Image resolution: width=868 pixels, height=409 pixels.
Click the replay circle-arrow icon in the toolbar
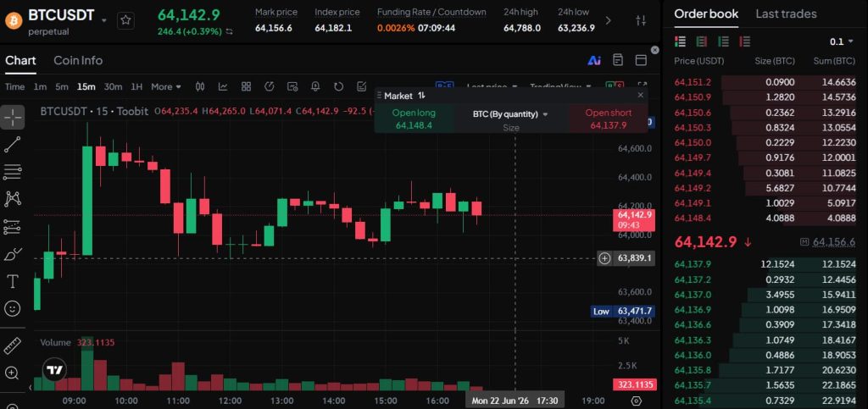tap(270, 86)
